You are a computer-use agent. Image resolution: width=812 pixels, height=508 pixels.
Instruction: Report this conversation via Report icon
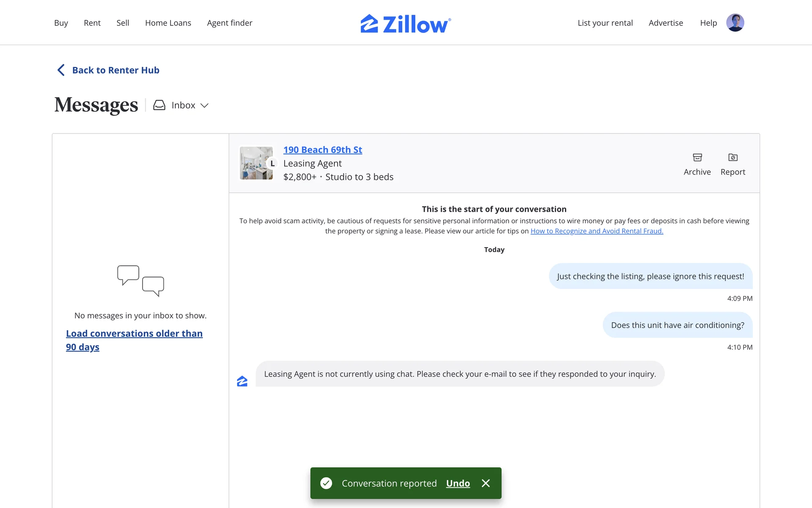pyautogui.click(x=733, y=158)
